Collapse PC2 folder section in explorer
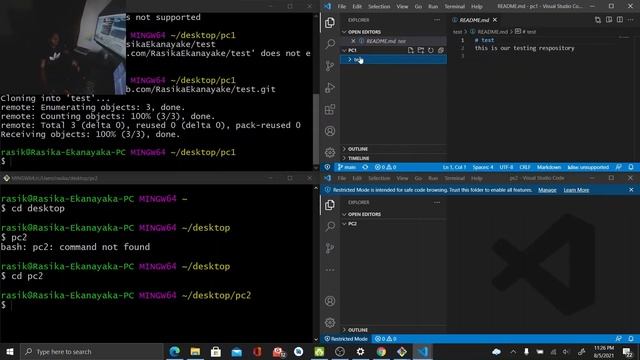The image size is (640, 360). point(394,224)
